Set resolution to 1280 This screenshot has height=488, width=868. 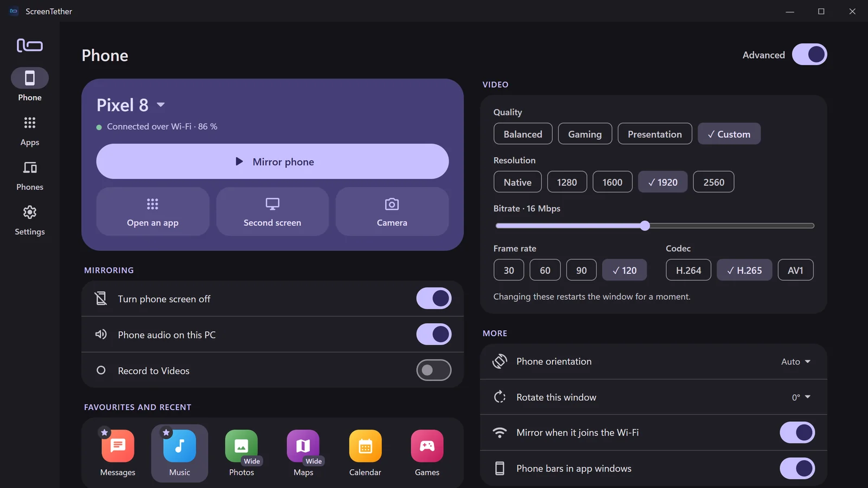[x=567, y=182]
